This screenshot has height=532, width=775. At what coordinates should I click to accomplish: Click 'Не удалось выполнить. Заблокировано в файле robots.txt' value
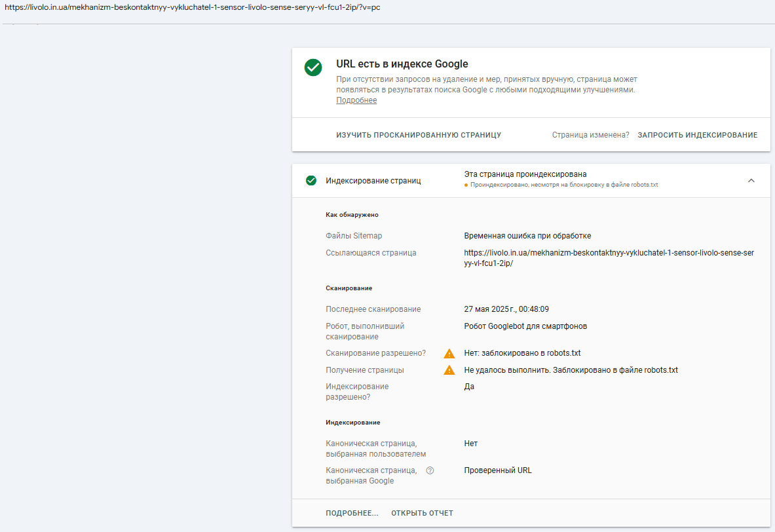(571, 370)
